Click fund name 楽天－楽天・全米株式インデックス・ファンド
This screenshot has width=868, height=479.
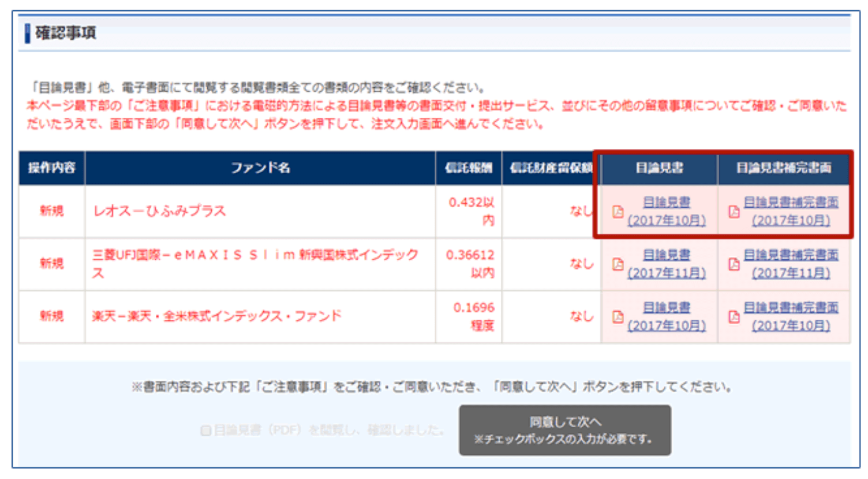click(217, 316)
